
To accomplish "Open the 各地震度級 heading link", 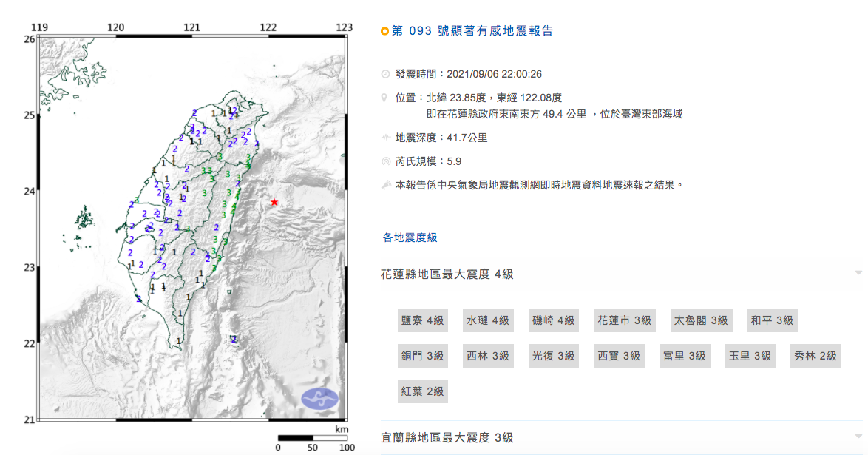I will click(x=410, y=237).
